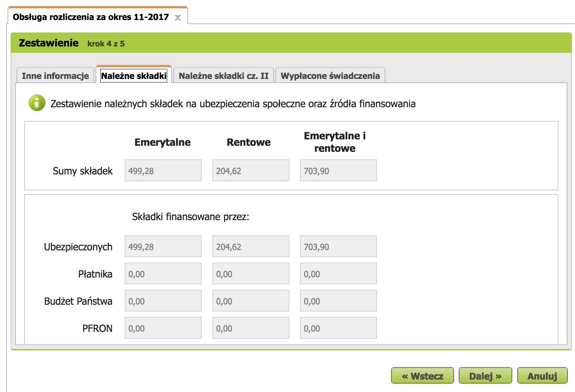Go back with Wstecz button

[x=422, y=376]
